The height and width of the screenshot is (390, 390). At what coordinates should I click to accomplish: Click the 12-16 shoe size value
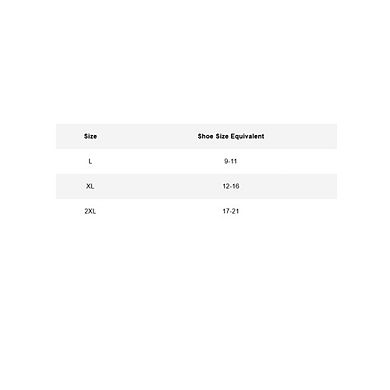231,186
